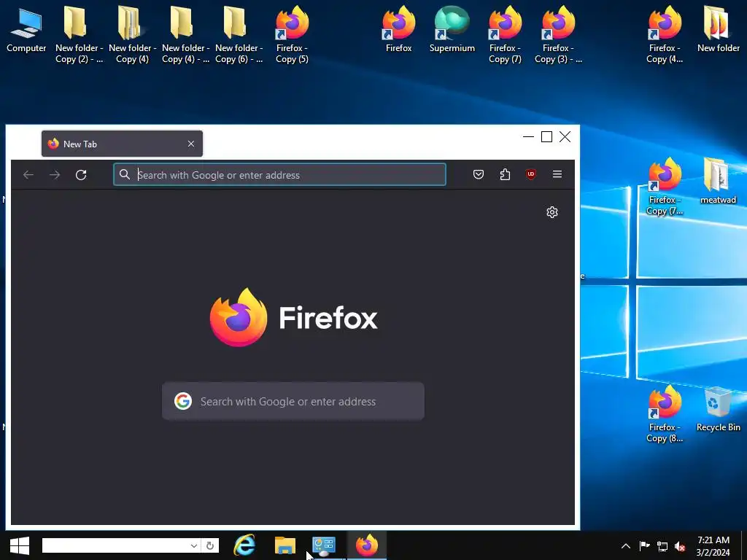Close the New Tab tab

[191, 144]
